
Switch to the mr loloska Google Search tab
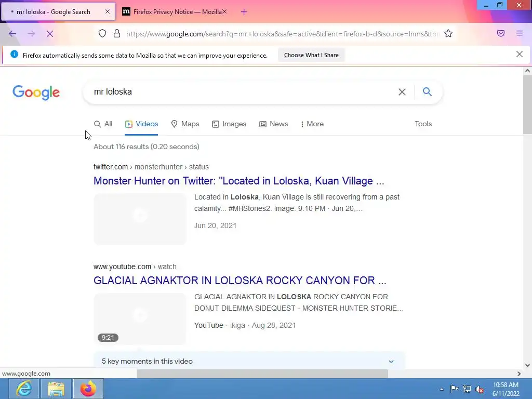point(58,11)
